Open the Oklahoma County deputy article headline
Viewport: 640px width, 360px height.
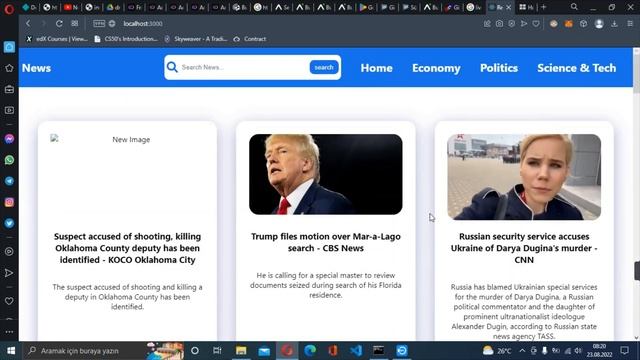coord(127,248)
